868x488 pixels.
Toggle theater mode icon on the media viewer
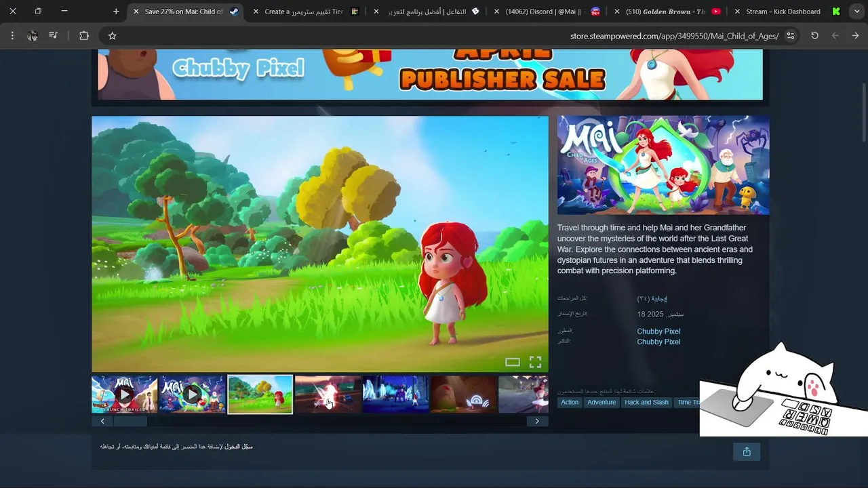pos(513,362)
